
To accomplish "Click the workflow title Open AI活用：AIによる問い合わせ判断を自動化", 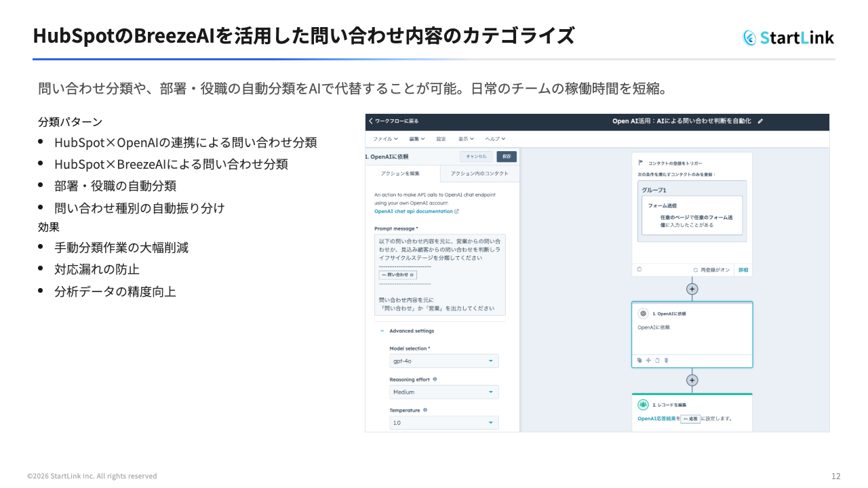I will (682, 121).
